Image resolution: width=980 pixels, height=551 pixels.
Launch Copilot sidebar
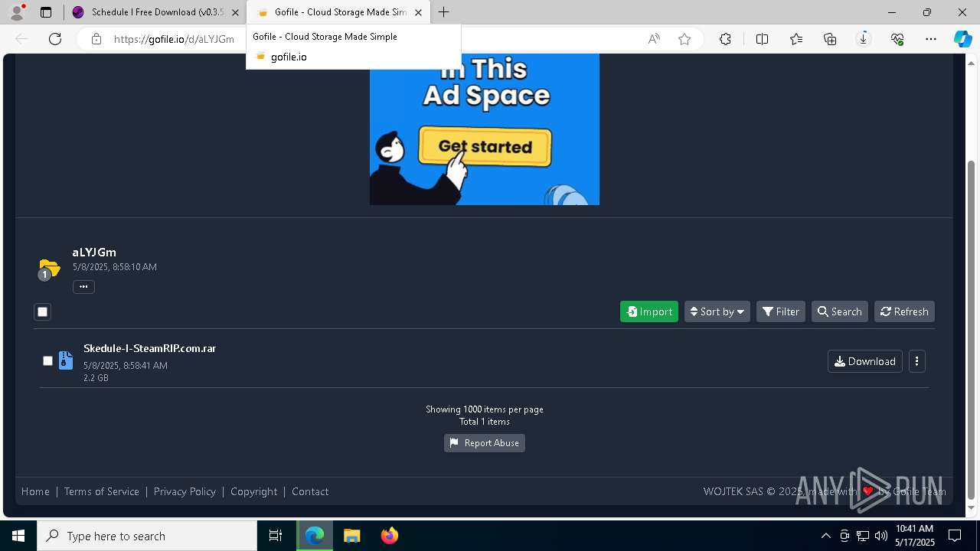click(x=962, y=39)
